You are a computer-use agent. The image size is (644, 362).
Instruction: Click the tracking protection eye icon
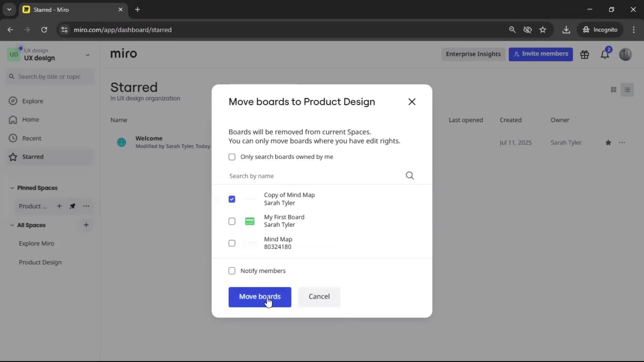tap(528, 30)
